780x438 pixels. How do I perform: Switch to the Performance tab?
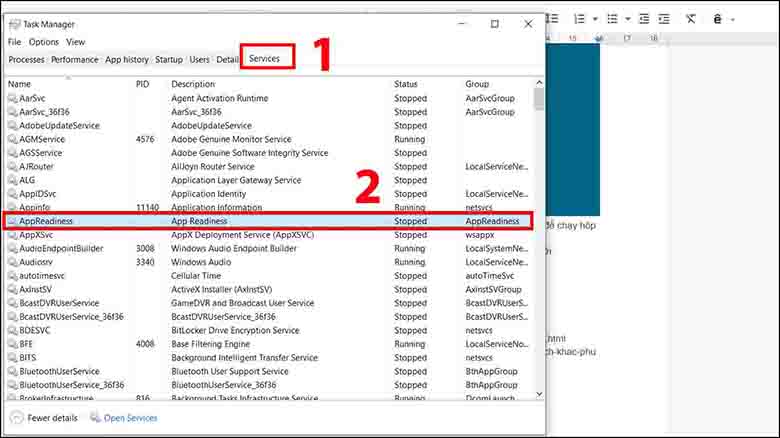[75, 59]
